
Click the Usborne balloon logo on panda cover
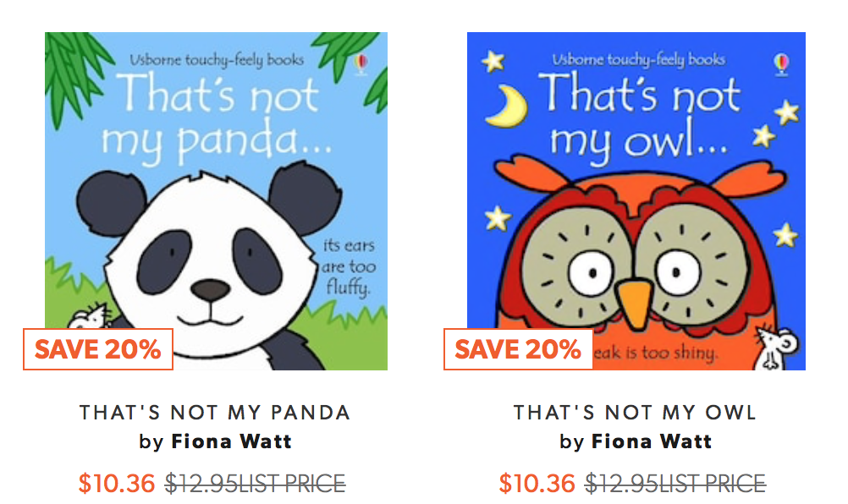point(361,64)
